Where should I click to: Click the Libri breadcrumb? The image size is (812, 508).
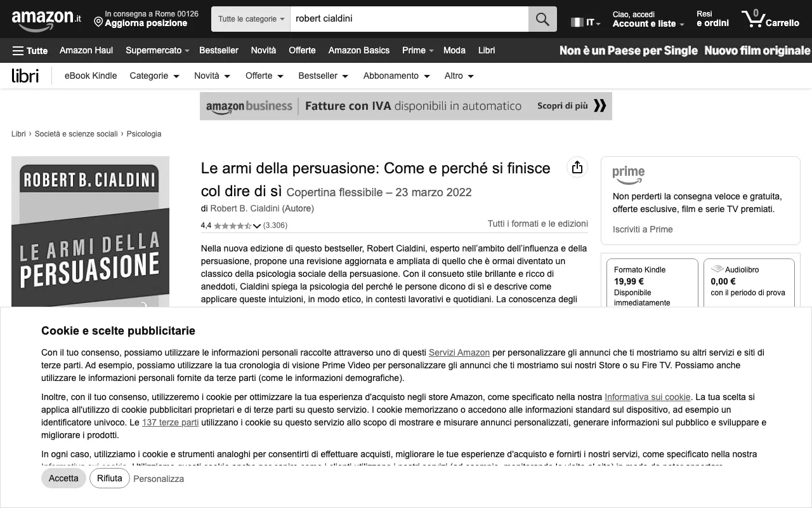pos(18,134)
